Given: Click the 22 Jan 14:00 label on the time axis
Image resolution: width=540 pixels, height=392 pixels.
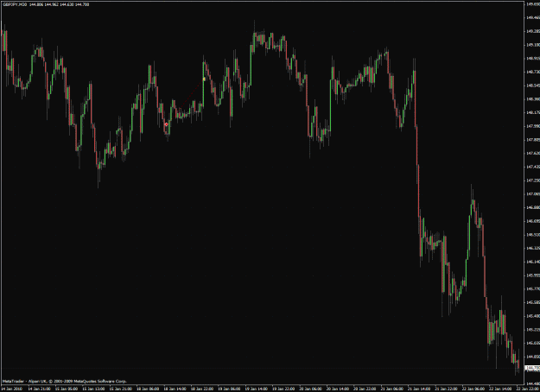Looking at the screenshot, I should (x=501, y=389).
